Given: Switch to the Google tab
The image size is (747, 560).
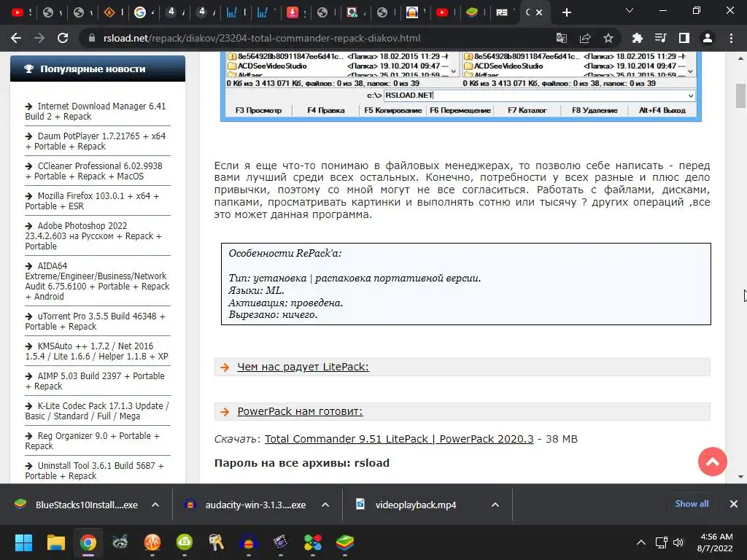Looking at the screenshot, I should (x=140, y=12).
